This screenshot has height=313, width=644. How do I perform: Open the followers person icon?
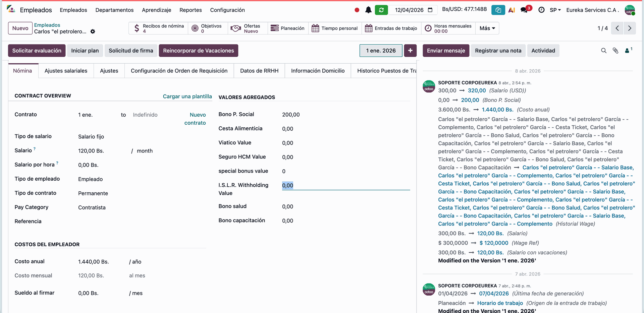click(628, 51)
